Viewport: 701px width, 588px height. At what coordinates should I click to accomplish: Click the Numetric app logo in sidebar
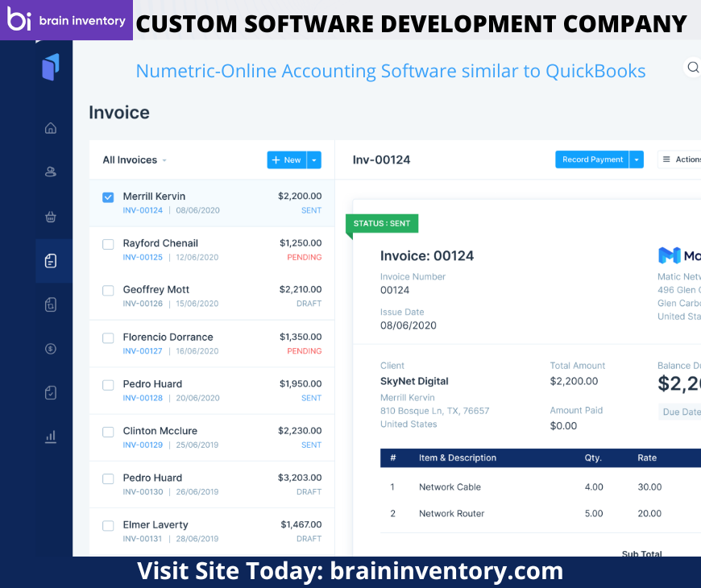[51, 67]
